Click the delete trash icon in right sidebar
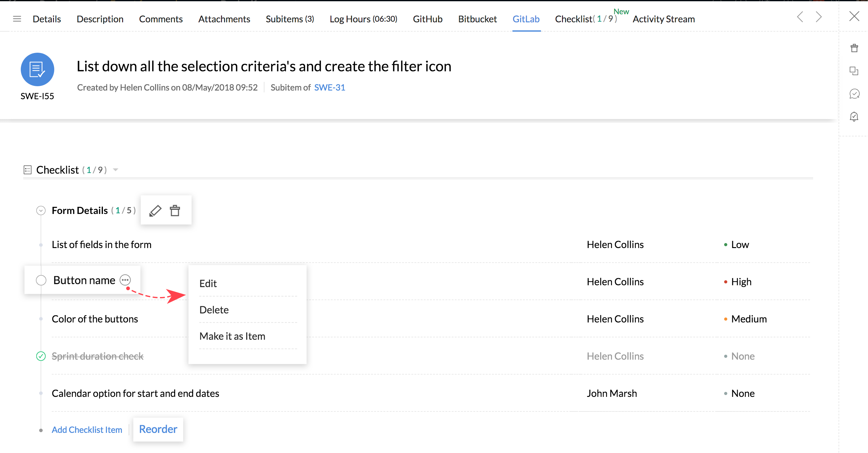 [854, 48]
